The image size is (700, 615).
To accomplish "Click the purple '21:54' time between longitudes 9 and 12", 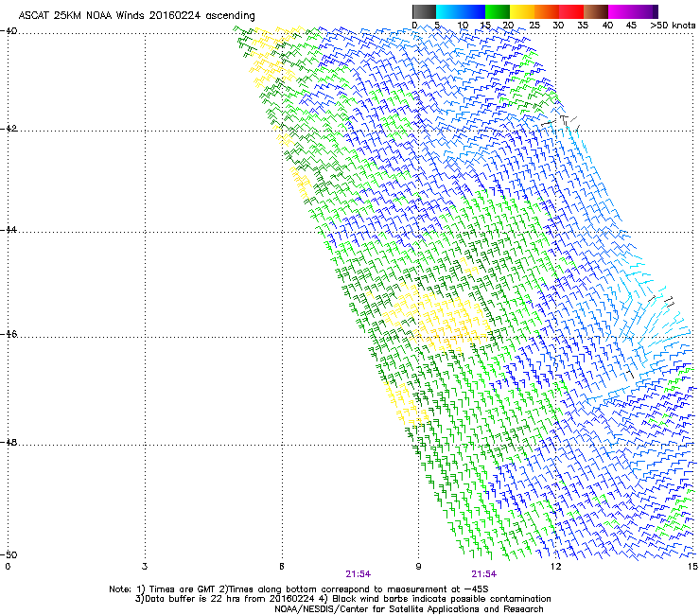I will tap(484, 574).
